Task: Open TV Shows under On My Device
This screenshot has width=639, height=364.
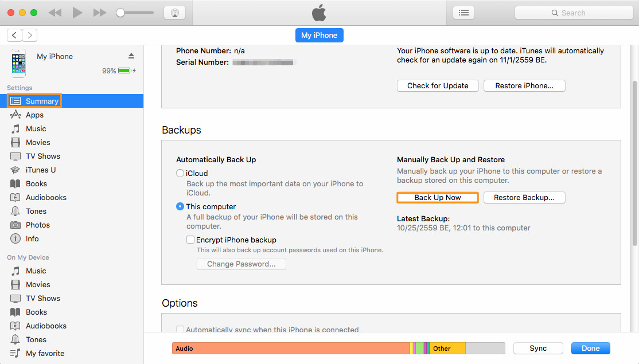Action: [x=43, y=299]
